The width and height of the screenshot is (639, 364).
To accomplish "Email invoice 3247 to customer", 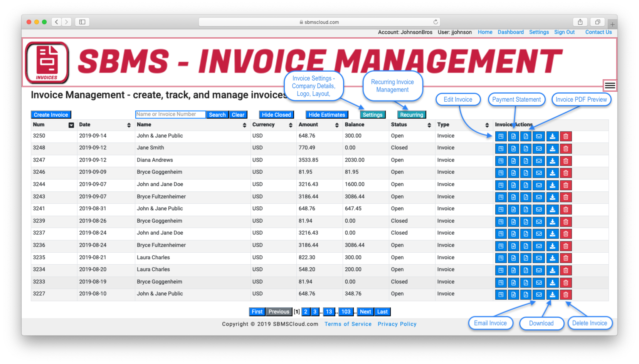I will pos(539,161).
